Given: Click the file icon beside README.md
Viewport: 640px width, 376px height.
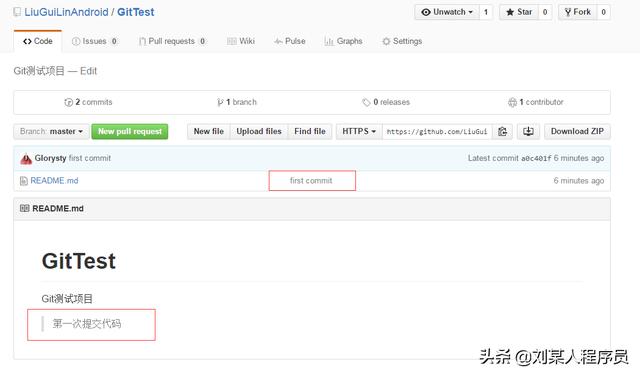Looking at the screenshot, I should click(24, 180).
